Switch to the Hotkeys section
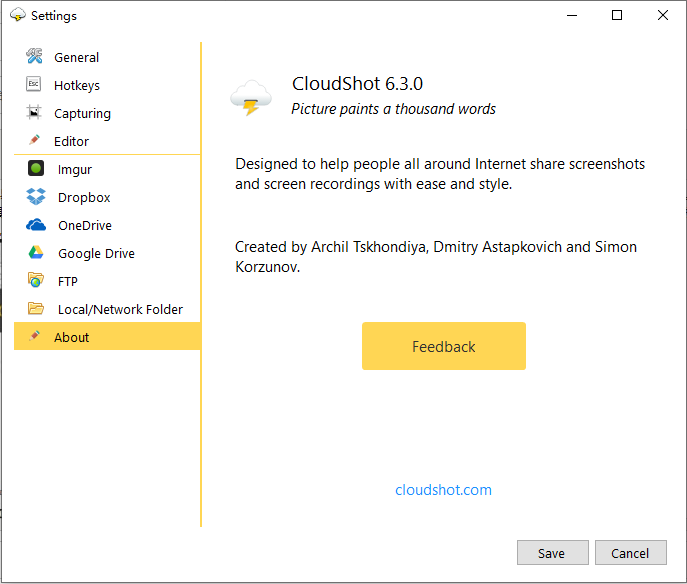Image resolution: width=687 pixels, height=584 pixels. [77, 86]
